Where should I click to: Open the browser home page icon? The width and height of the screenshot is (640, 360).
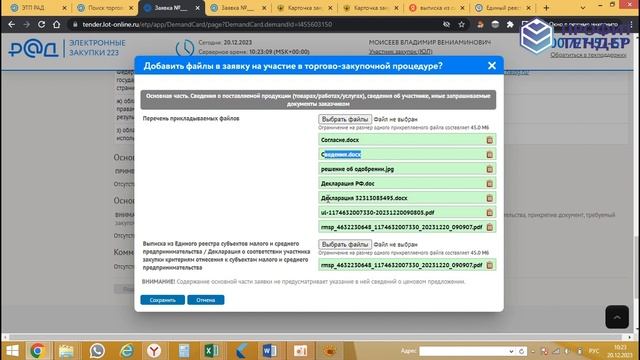pos(56,24)
